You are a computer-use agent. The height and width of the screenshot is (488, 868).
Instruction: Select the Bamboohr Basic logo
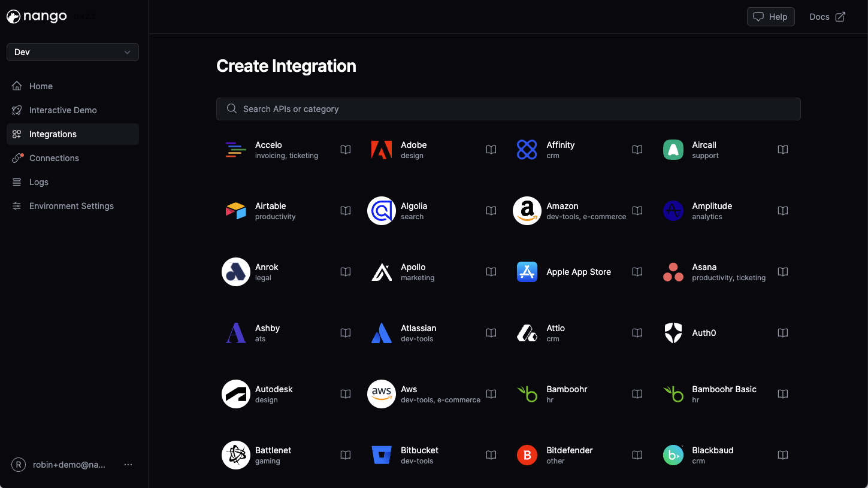pos(673,394)
